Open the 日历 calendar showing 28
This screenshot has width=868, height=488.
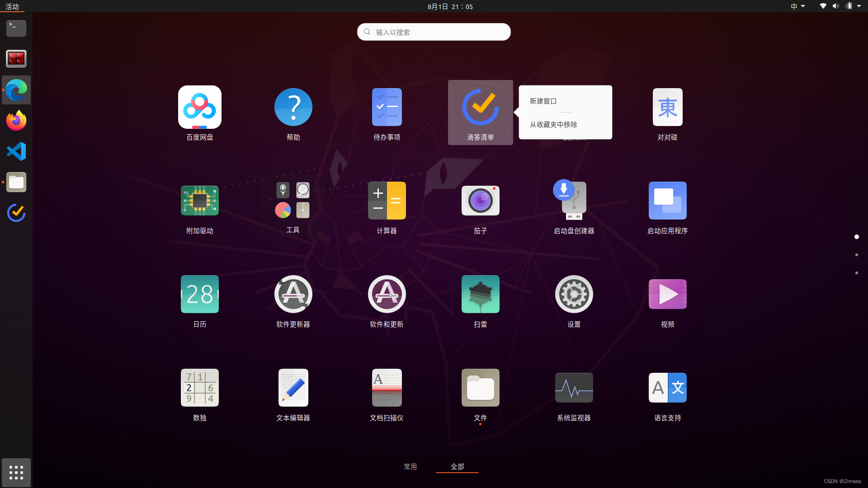point(199,294)
